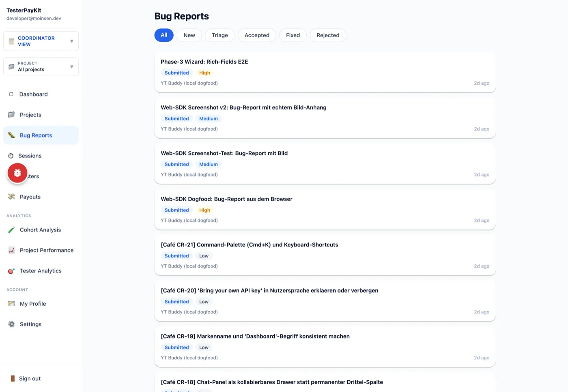This screenshot has height=392, width=568.
Task: Go to Dashboard page
Action: (x=41, y=94)
